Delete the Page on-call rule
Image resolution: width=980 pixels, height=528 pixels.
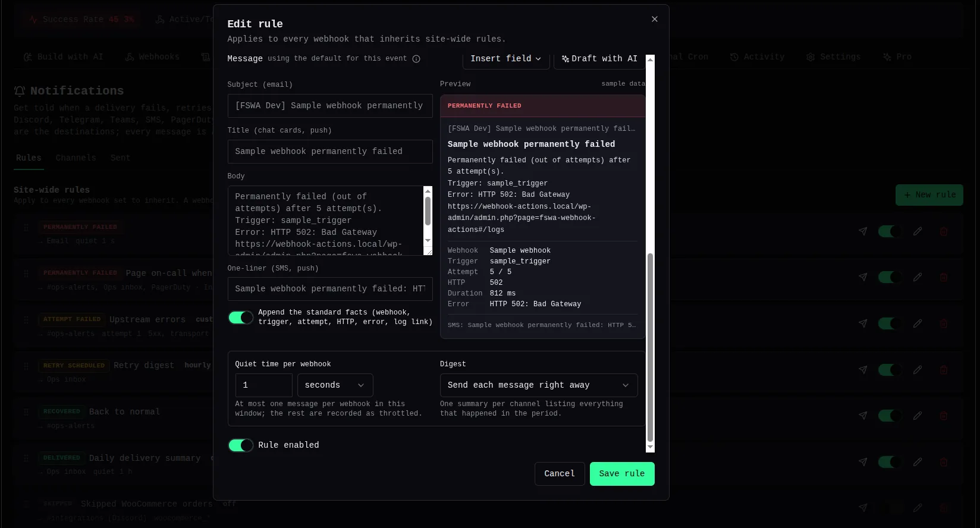[944, 277]
